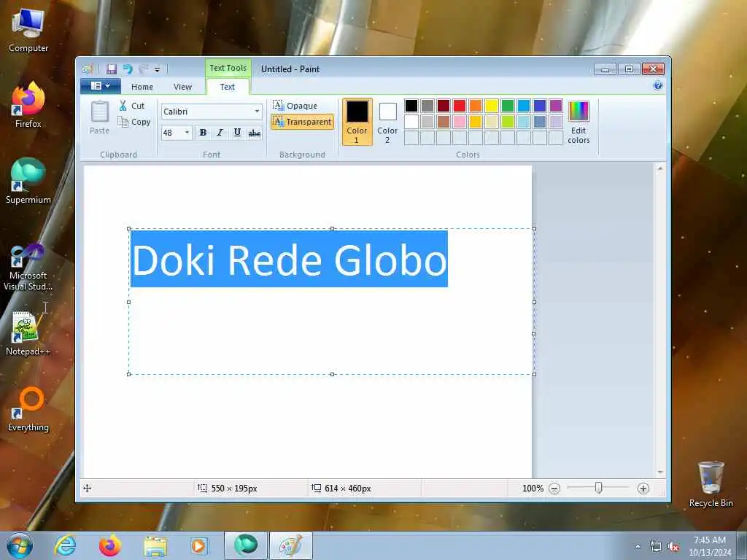Click the zoom in plus button
The width and height of the screenshot is (747, 560).
point(643,489)
